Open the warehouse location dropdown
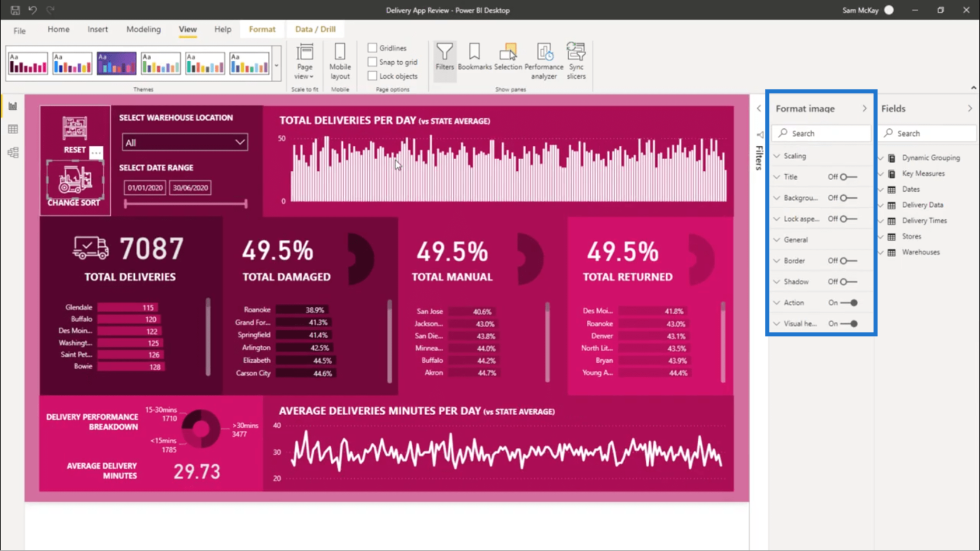980x551 pixels. pos(184,142)
